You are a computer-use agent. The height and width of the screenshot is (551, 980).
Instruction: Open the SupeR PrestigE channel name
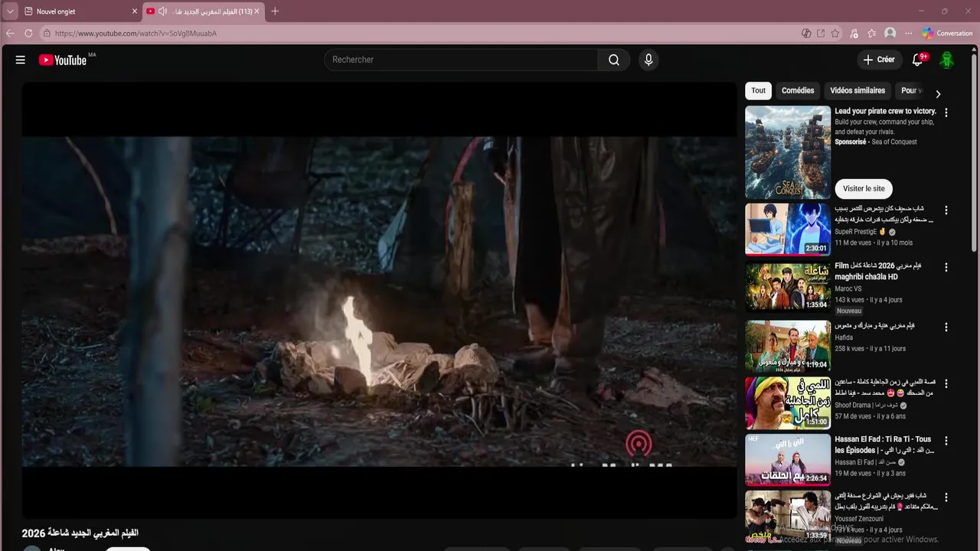pyautogui.click(x=856, y=232)
